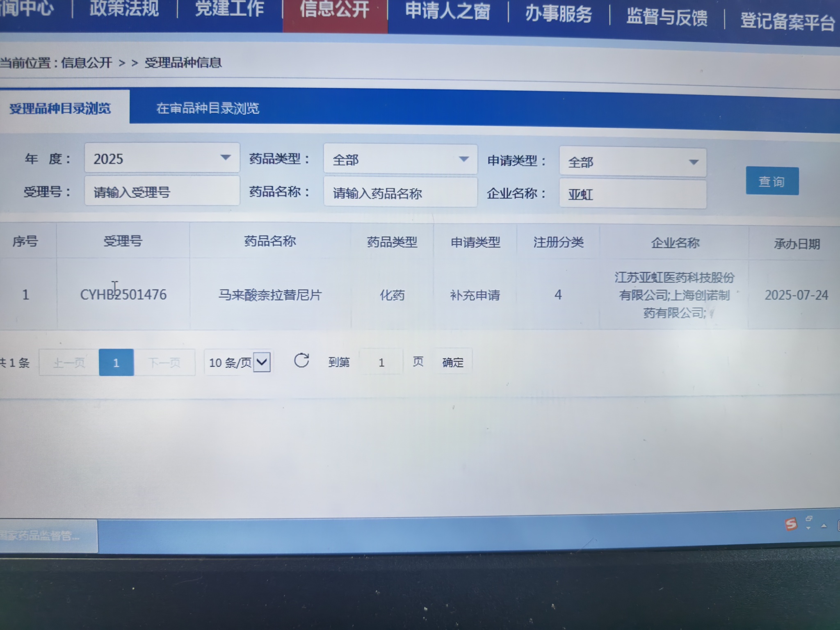The height and width of the screenshot is (630, 840).
Task: Open 申请人之窗 navigation item
Action: coord(447,11)
